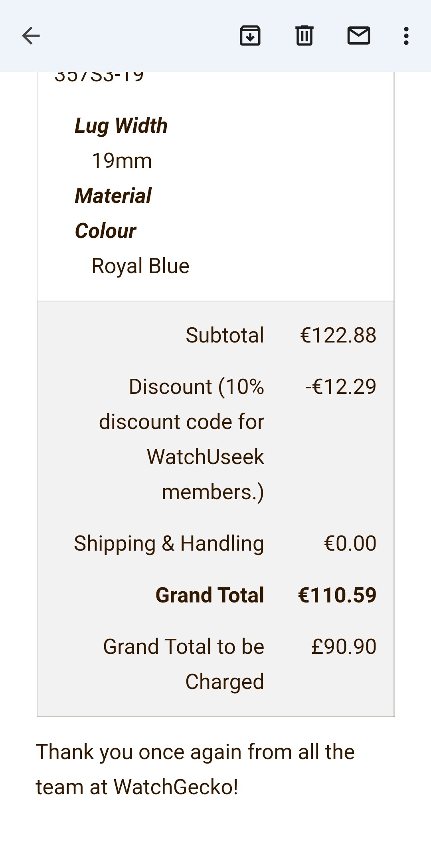
Task: Select the -€12.29 discount amount
Action: click(x=341, y=386)
